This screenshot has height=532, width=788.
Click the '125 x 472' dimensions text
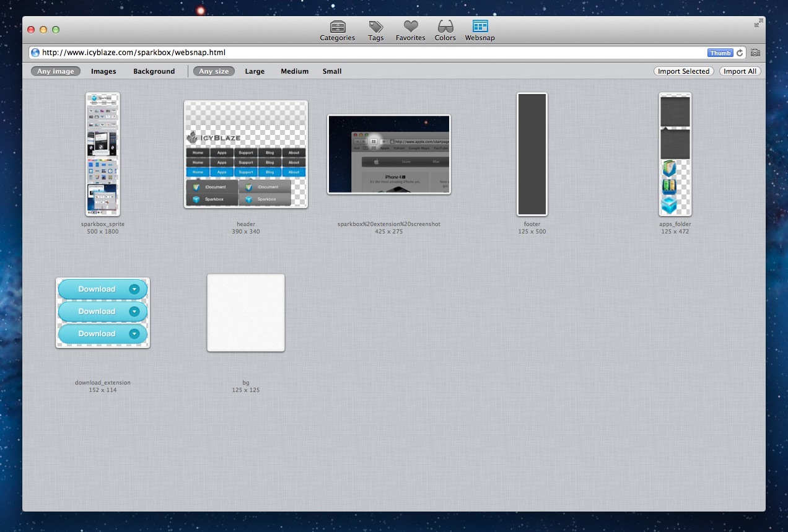675,232
